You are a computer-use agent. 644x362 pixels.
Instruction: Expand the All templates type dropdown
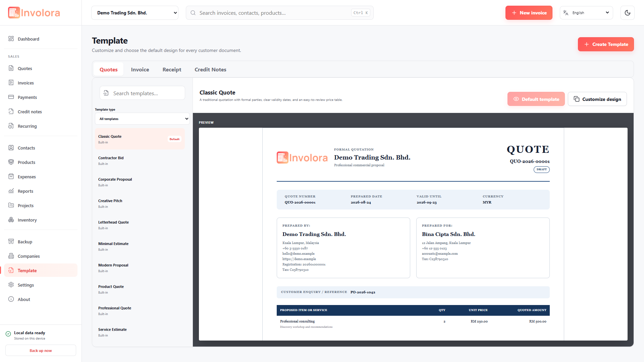click(x=142, y=119)
